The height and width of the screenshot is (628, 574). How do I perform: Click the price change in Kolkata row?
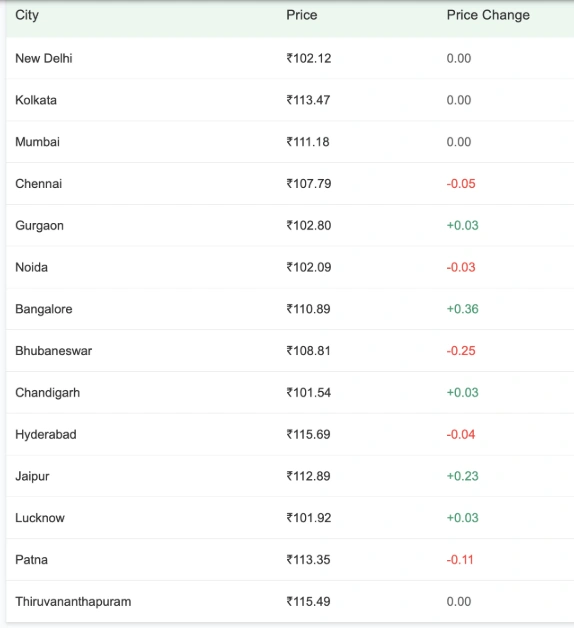pos(459,100)
